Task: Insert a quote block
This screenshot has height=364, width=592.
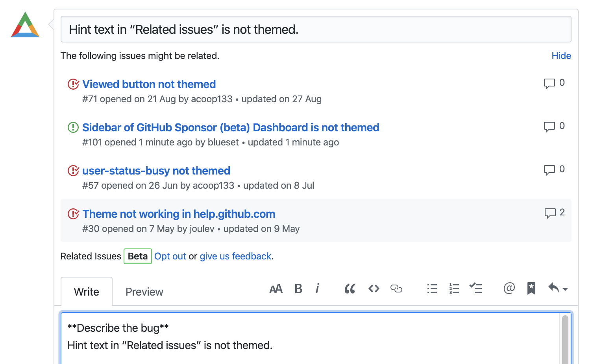Action: click(x=350, y=289)
